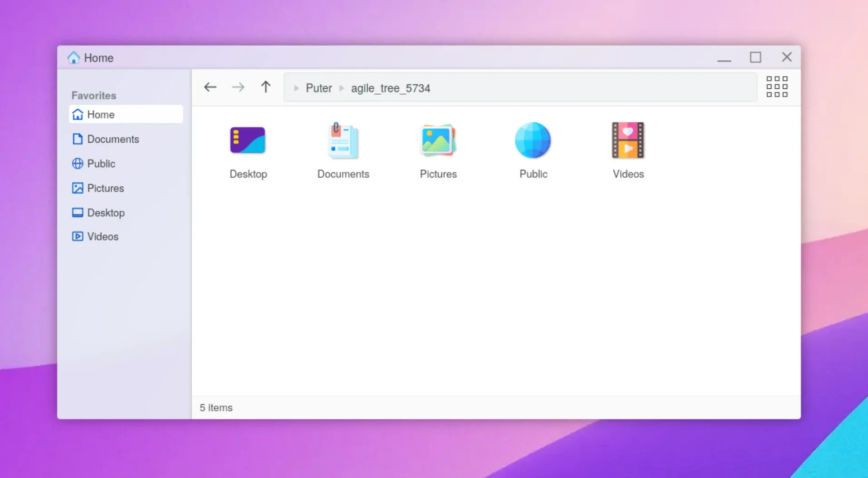Open the Documents folder icon
The width and height of the screenshot is (868, 478).
343,140
